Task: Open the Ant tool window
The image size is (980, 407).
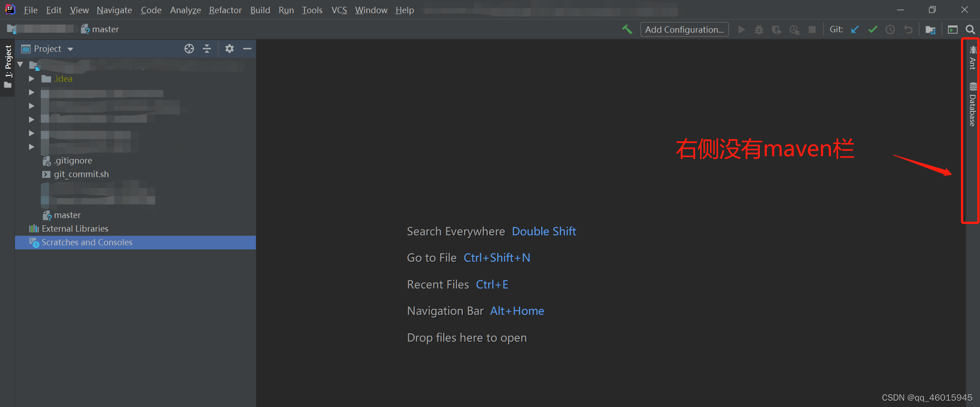Action: pos(972,57)
